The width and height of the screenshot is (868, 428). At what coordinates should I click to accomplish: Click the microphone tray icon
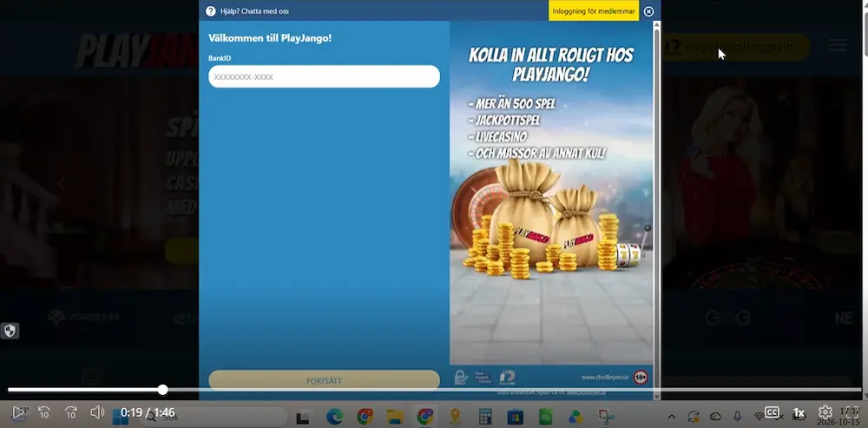(737, 417)
